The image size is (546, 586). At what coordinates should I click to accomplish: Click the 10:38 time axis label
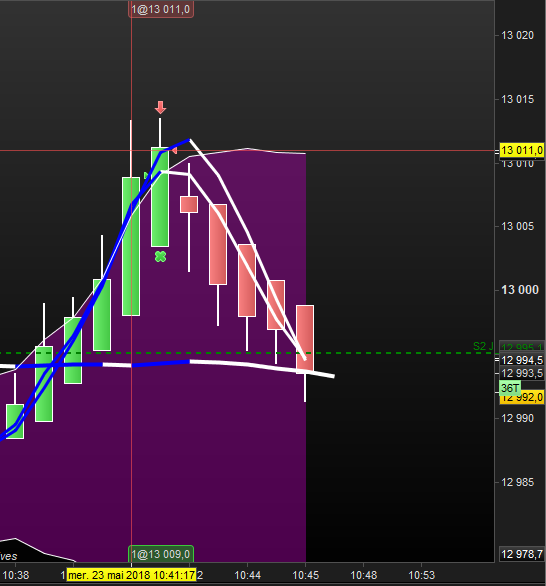(x=16, y=575)
